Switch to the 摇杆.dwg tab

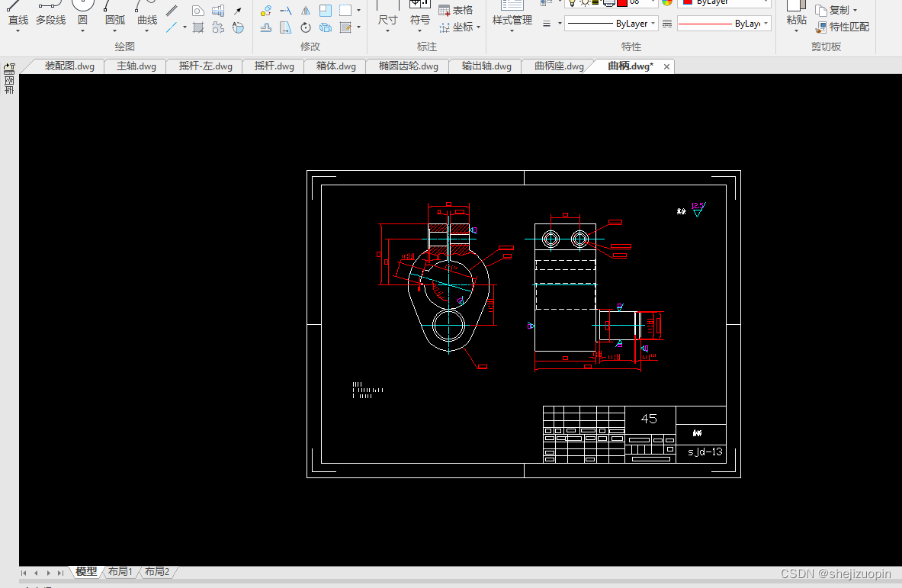tap(274, 66)
